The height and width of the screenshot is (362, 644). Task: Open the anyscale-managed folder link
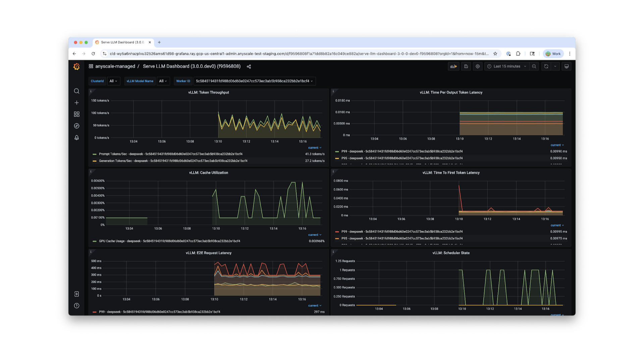tap(115, 66)
